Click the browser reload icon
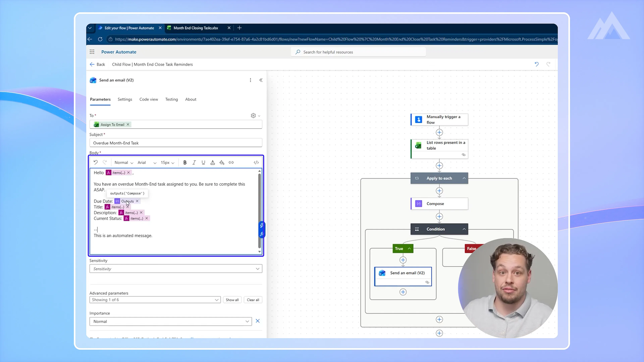The height and width of the screenshot is (362, 644). [x=100, y=39]
